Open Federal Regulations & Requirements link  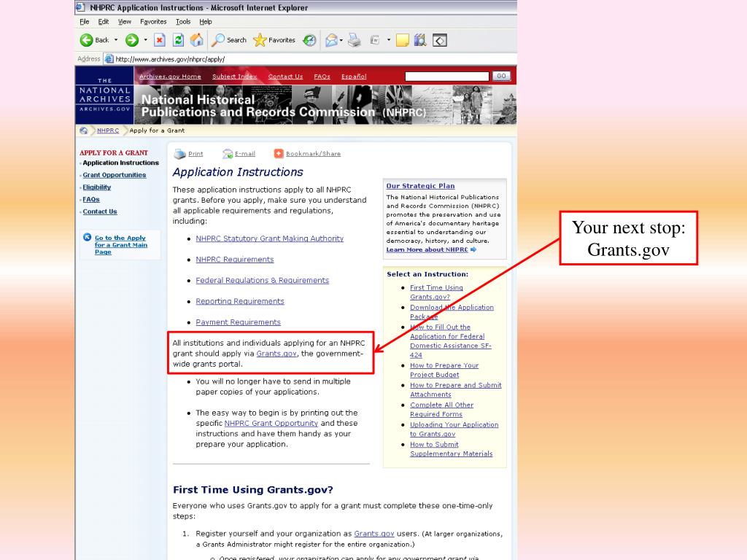263,281
